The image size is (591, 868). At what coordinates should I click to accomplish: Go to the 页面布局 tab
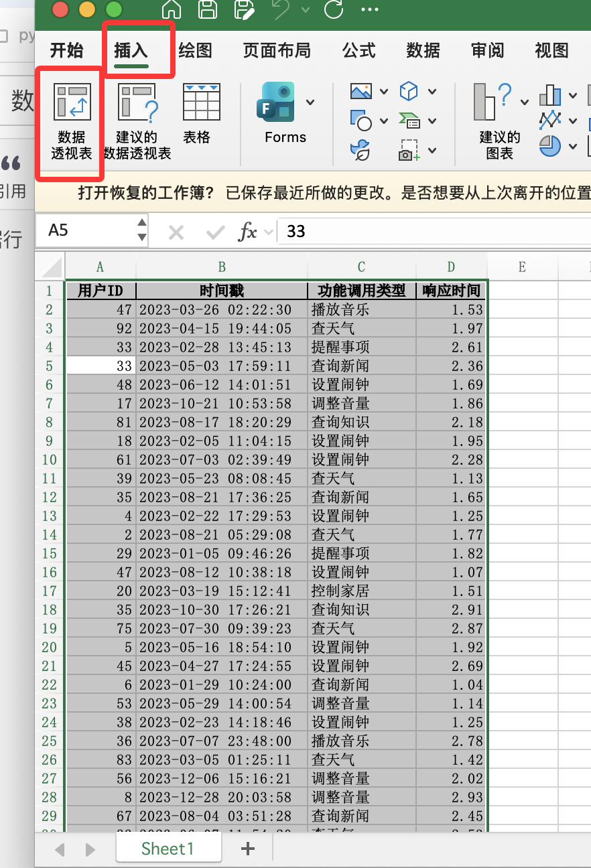(x=277, y=50)
